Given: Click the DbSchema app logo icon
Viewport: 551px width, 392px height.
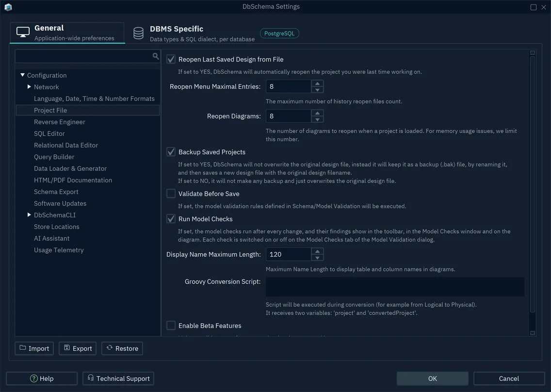Looking at the screenshot, I should tap(8, 7).
